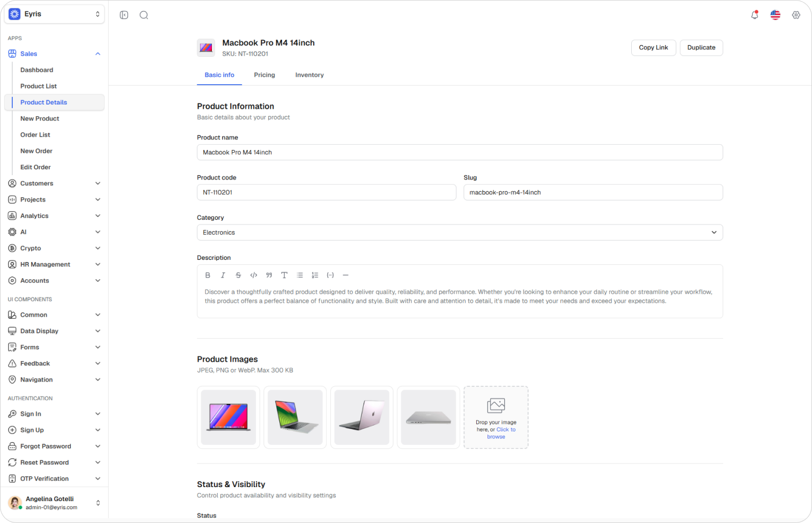Expand the Sign Up section chevron
This screenshot has height=523, width=812.
[x=98, y=430]
